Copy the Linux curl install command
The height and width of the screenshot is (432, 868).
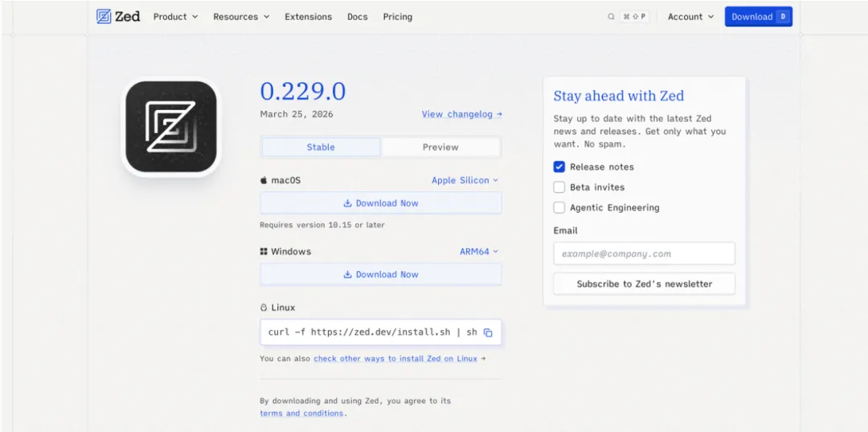(488, 332)
